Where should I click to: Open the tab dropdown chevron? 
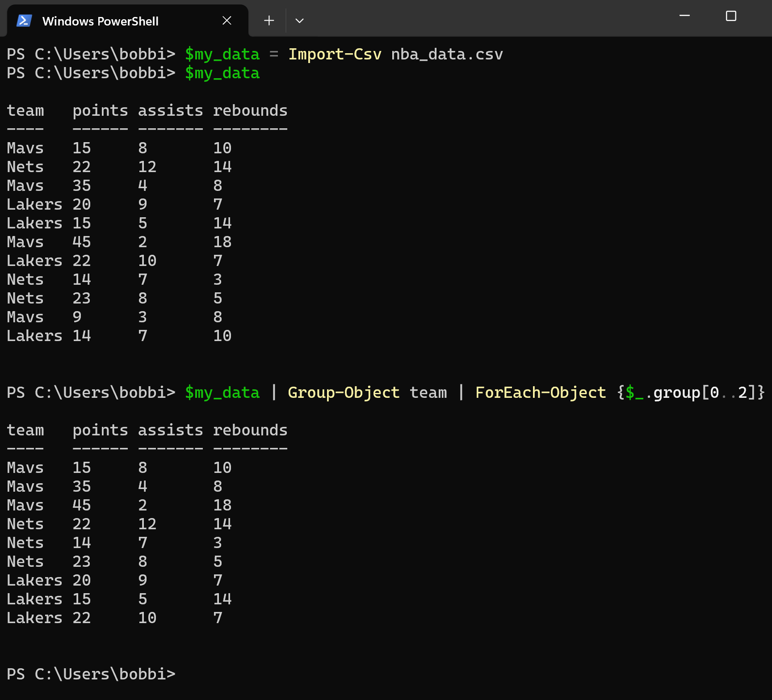pos(299,21)
